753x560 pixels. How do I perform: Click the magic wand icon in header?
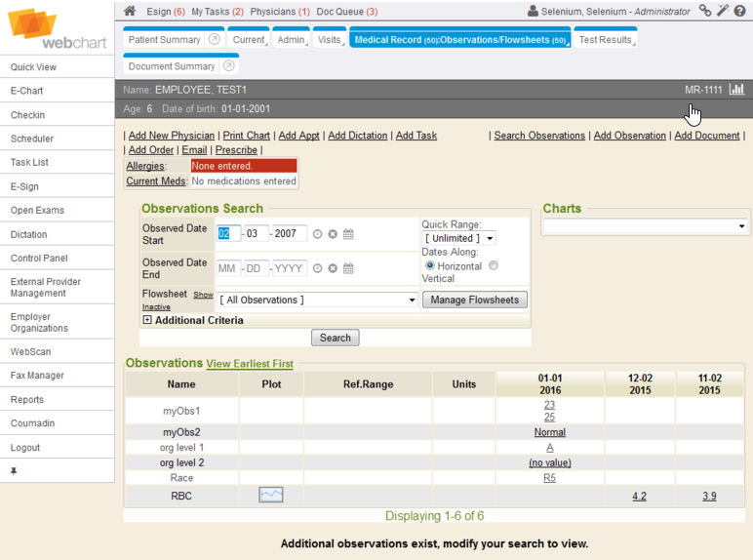click(x=723, y=11)
